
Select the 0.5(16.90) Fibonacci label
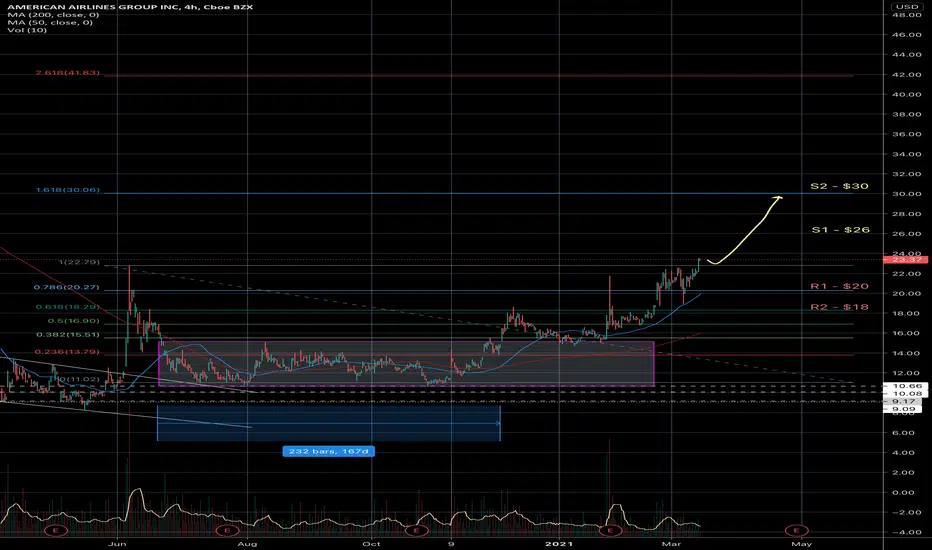pos(74,321)
